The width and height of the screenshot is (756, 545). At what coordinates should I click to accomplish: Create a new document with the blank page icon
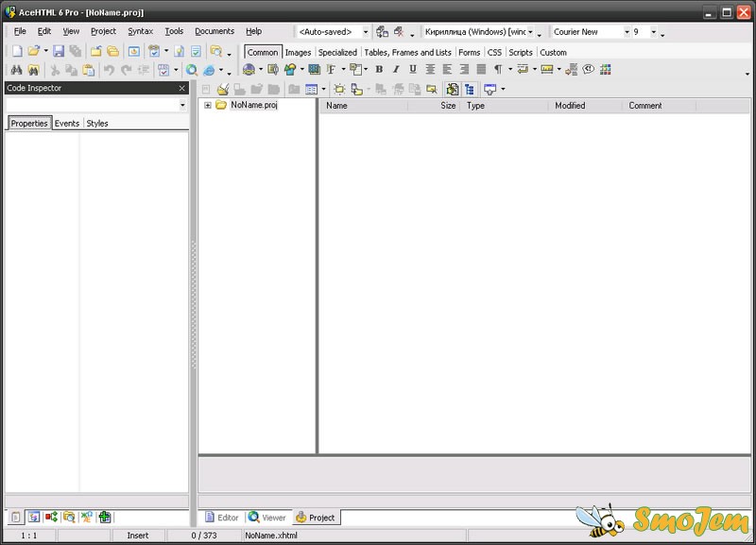pos(17,51)
